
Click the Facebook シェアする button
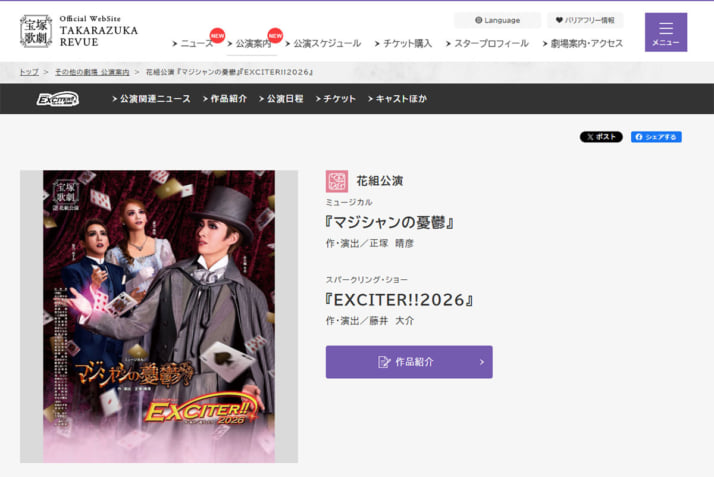656,137
